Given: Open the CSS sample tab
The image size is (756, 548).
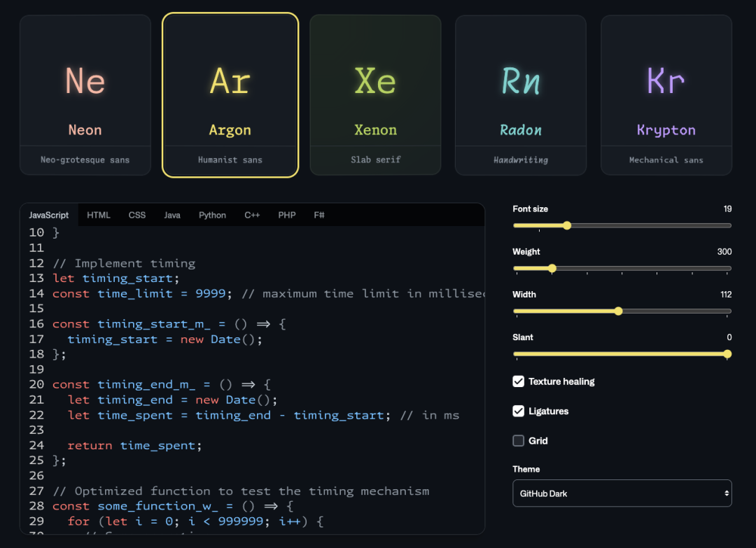Looking at the screenshot, I should pos(137,215).
